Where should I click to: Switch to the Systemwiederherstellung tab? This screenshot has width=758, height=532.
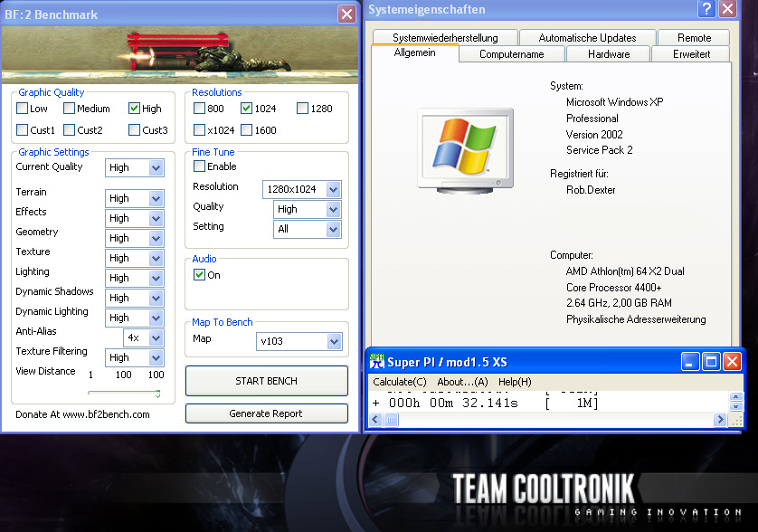point(445,38)
